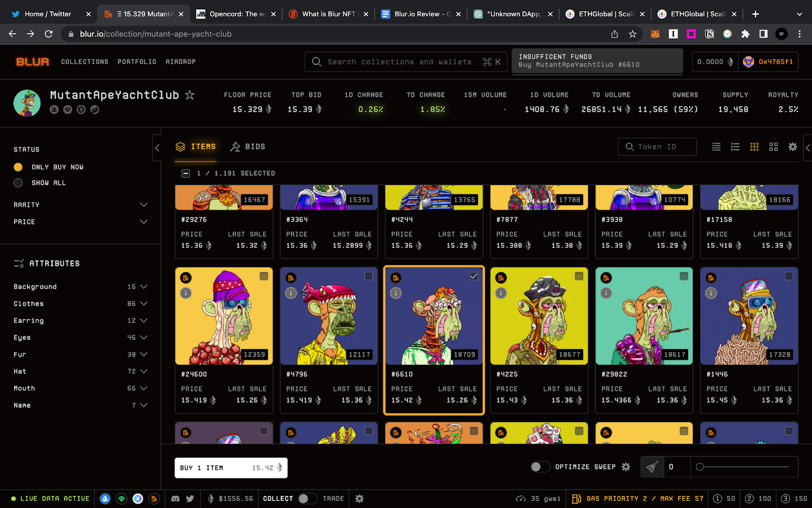The image size is (812, 508).
Task: Select the small grid view icon
Action: 755,147
